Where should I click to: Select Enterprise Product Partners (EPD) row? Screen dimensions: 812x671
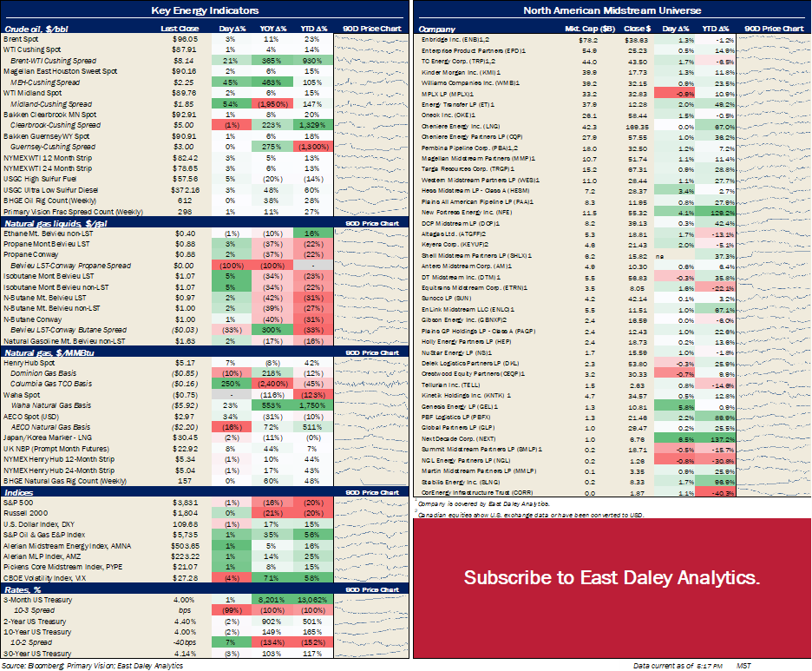point(575,50)
